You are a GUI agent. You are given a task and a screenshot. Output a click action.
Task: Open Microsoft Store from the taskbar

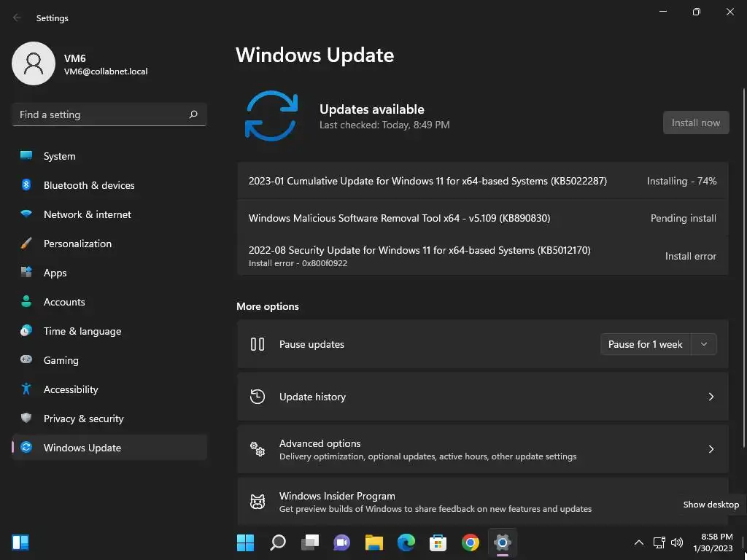click(438, 542)
